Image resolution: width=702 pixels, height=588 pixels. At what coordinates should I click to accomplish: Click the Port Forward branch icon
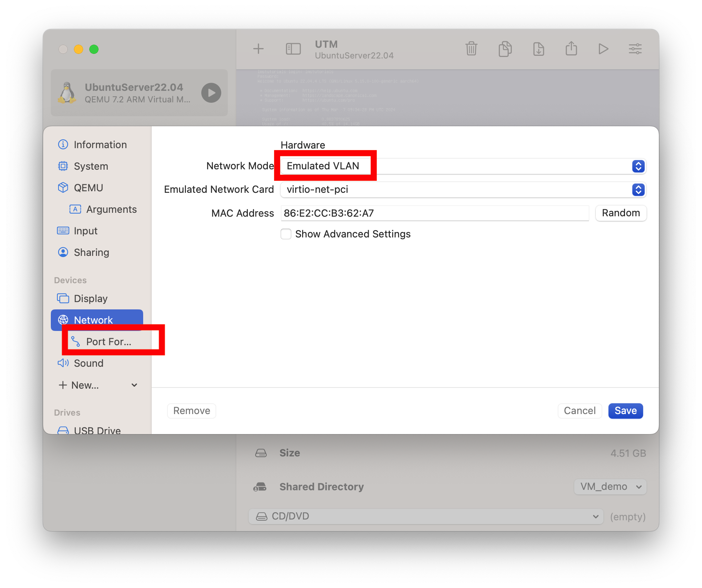(75, 342)
